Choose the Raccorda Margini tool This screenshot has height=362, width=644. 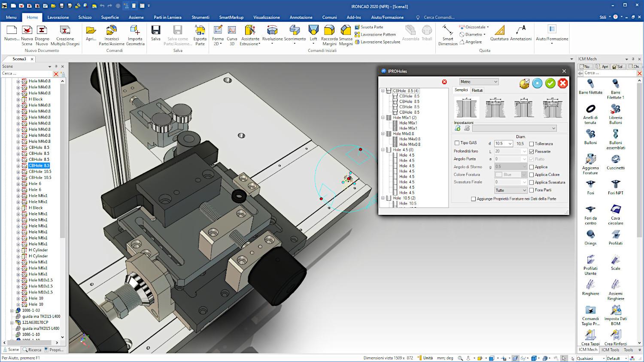[329, 31]
